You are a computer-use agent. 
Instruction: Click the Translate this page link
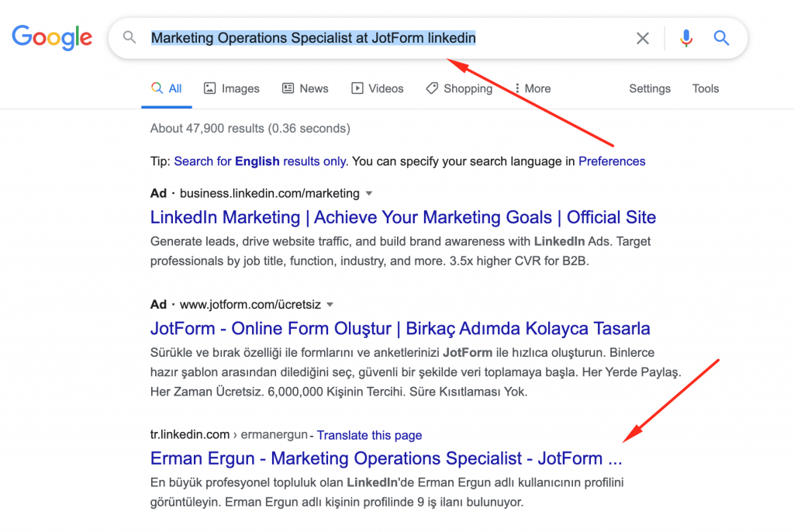click(370, 435)
